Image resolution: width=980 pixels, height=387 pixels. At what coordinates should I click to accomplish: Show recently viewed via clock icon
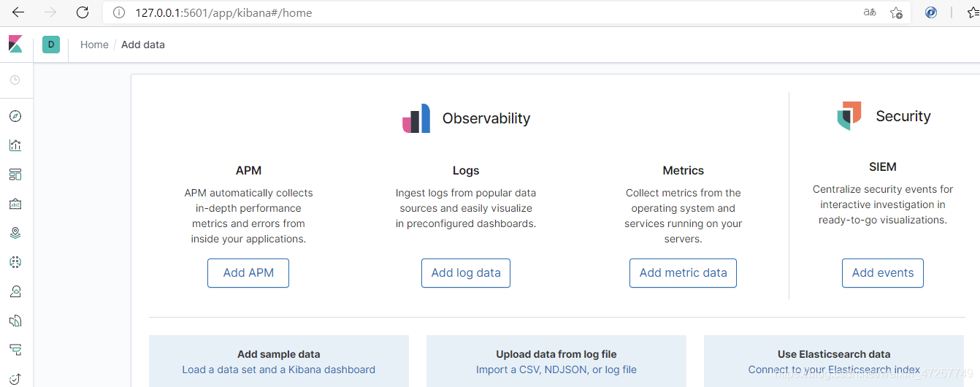pos(15,80)
